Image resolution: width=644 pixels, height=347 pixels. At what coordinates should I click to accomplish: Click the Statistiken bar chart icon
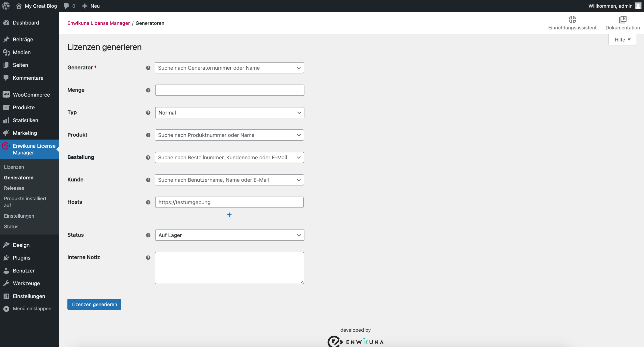6,120
